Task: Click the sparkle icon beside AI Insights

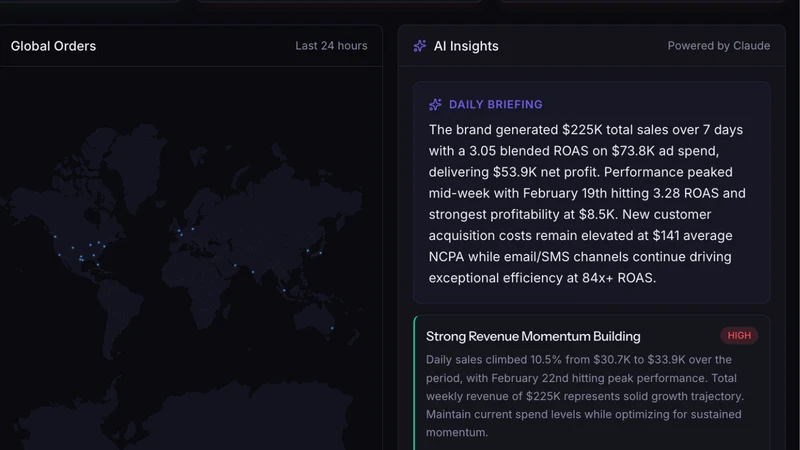Action: click(x=419, y=46)
